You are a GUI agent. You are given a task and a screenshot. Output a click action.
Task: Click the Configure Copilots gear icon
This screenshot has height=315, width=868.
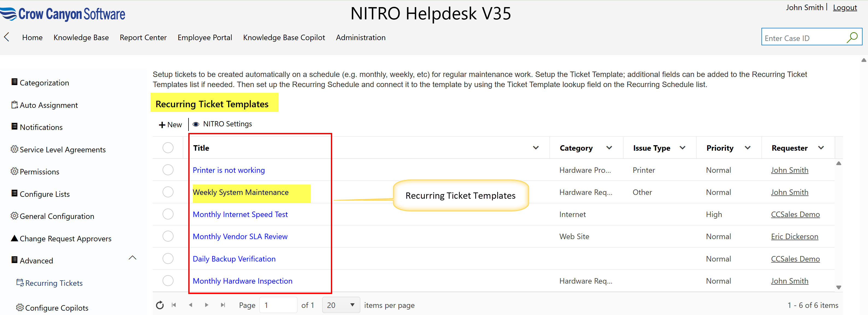pyautogui.click(x=20, y=307)
